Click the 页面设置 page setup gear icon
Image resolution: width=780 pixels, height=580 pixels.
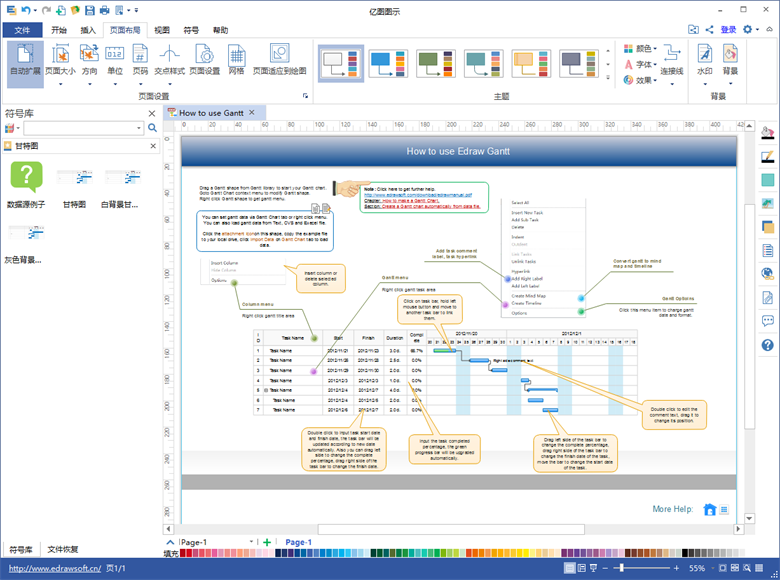[204, 55]
